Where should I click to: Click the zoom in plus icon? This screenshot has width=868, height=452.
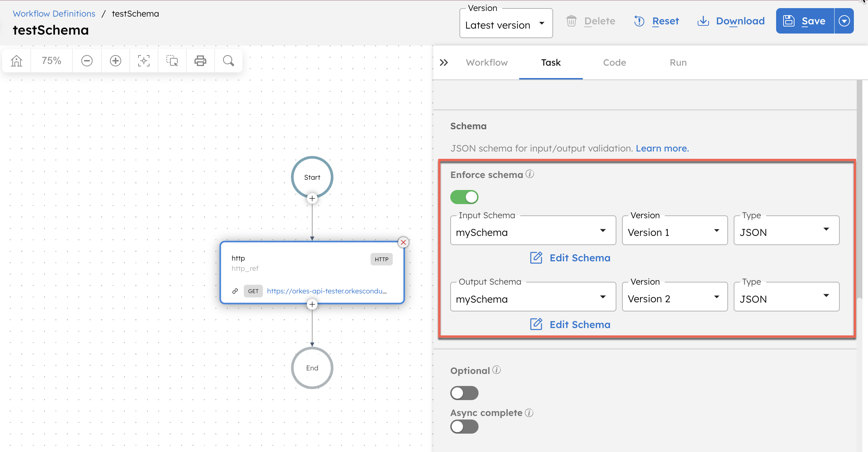[116, 61]
